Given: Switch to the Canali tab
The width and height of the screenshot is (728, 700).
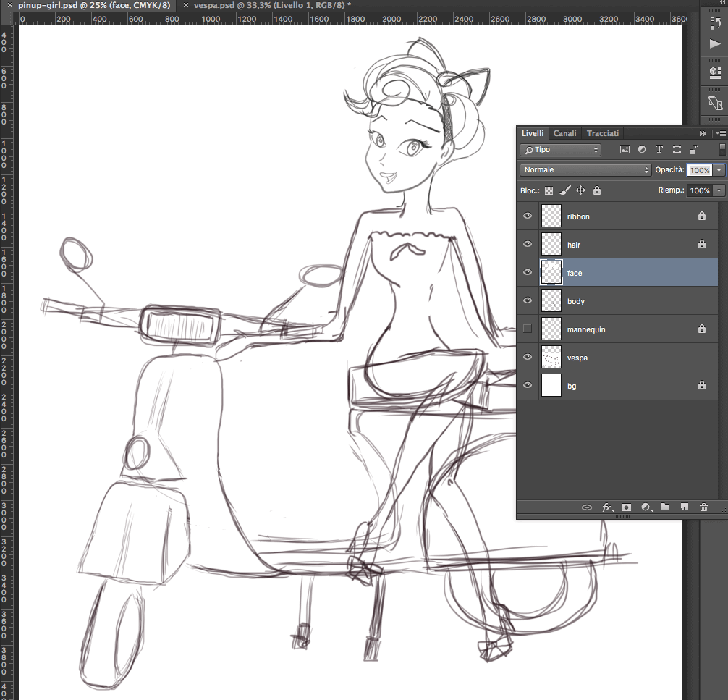Looking at the screenshot, I should [564, 133].
